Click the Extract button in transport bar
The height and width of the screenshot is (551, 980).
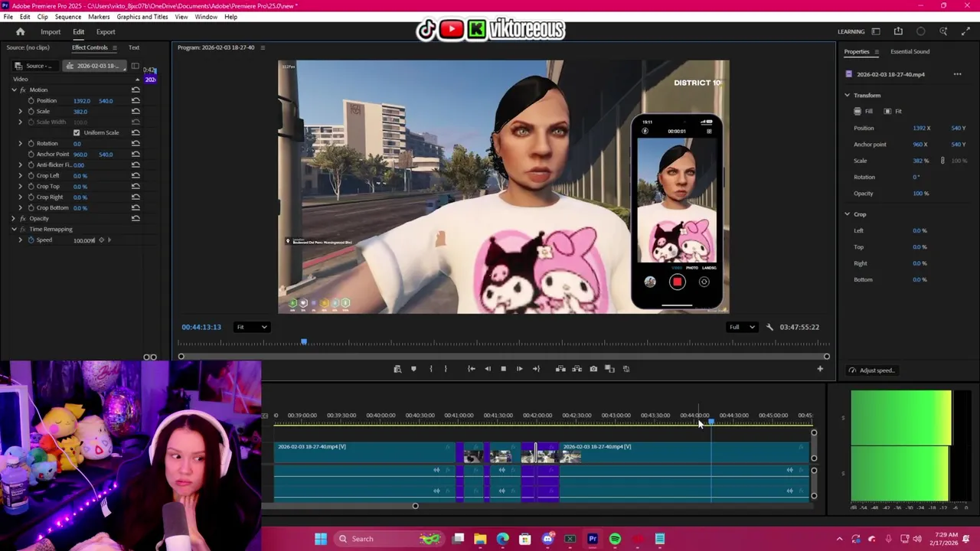pyautogui.click(x=577, y=369)
